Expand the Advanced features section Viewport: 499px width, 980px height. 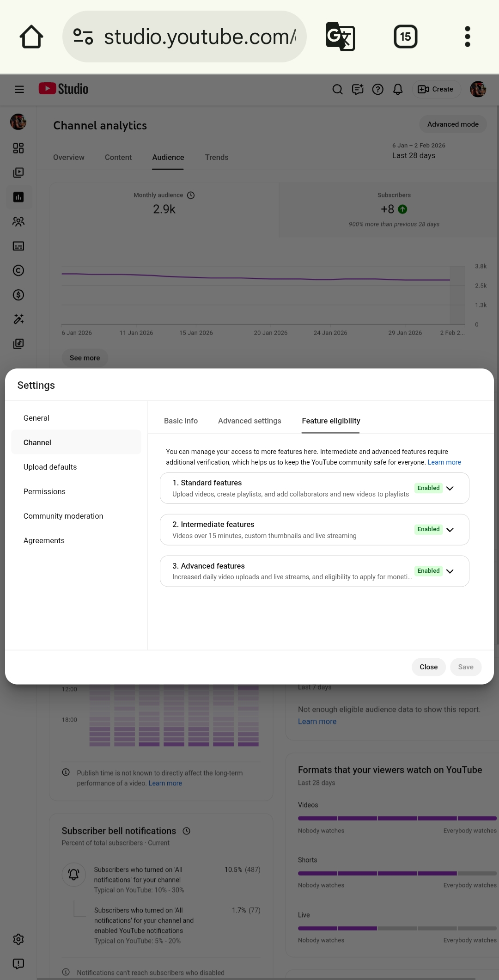[x=314, y=571]
